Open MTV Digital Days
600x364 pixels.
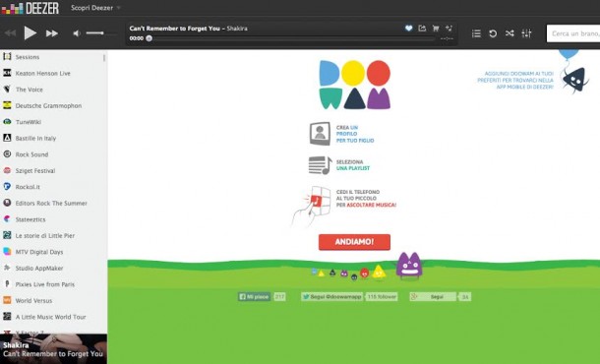pos(39,252)
